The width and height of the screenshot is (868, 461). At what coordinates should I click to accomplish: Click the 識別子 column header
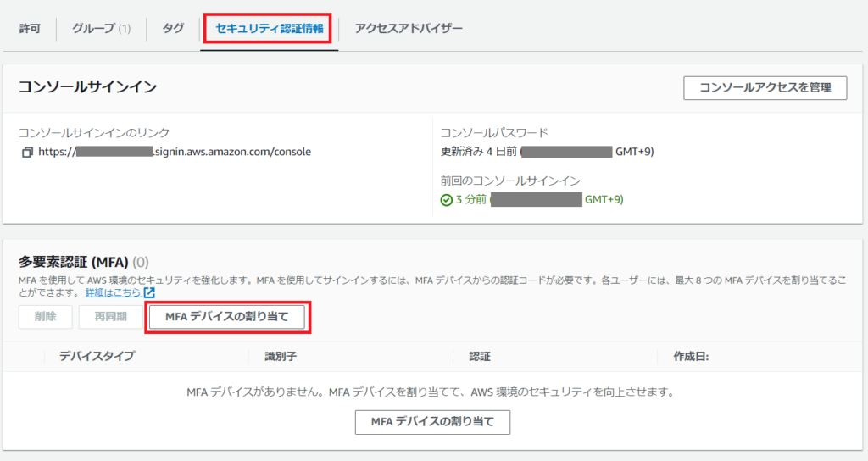coord(280,357)
